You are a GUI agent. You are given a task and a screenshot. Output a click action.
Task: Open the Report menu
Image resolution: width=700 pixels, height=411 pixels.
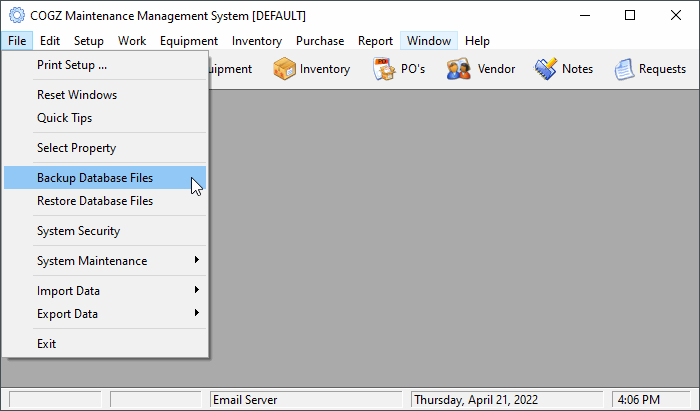375,41
